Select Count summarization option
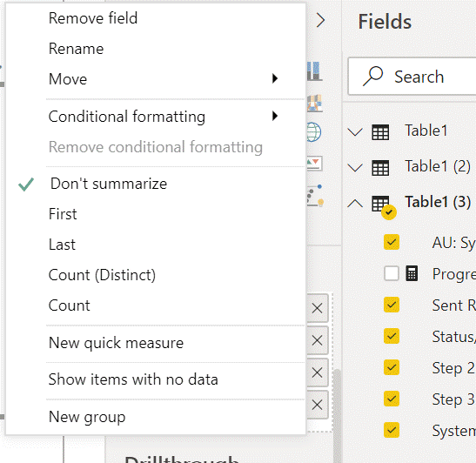476x463 pixels. (x=70, y=305)
